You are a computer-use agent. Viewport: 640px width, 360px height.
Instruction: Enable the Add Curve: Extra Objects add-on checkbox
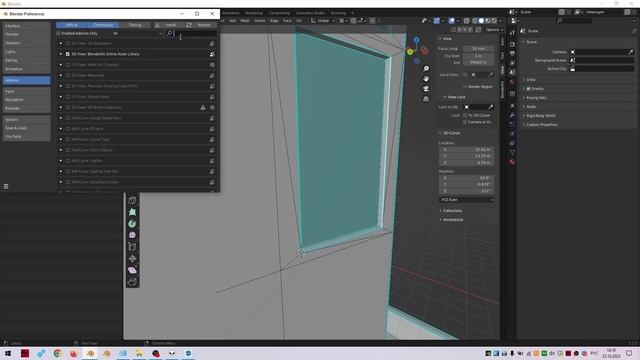click(68, 150)
